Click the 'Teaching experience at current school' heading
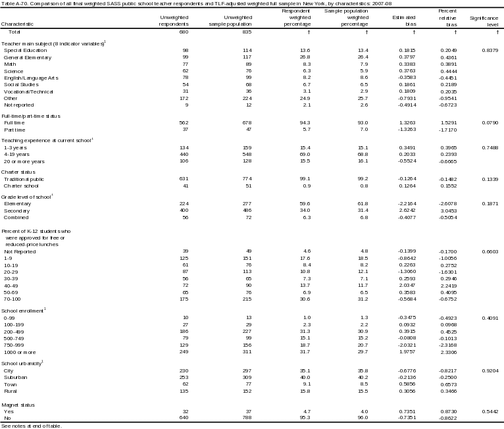This screenshot has height=429, width=504. tap(47, 140)
